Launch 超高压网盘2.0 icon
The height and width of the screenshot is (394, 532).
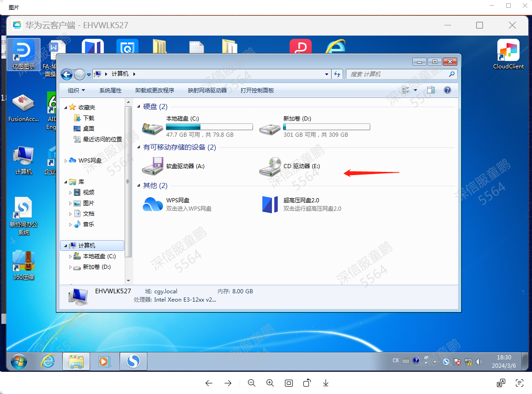pyautogui.click(x=270, y=204)
